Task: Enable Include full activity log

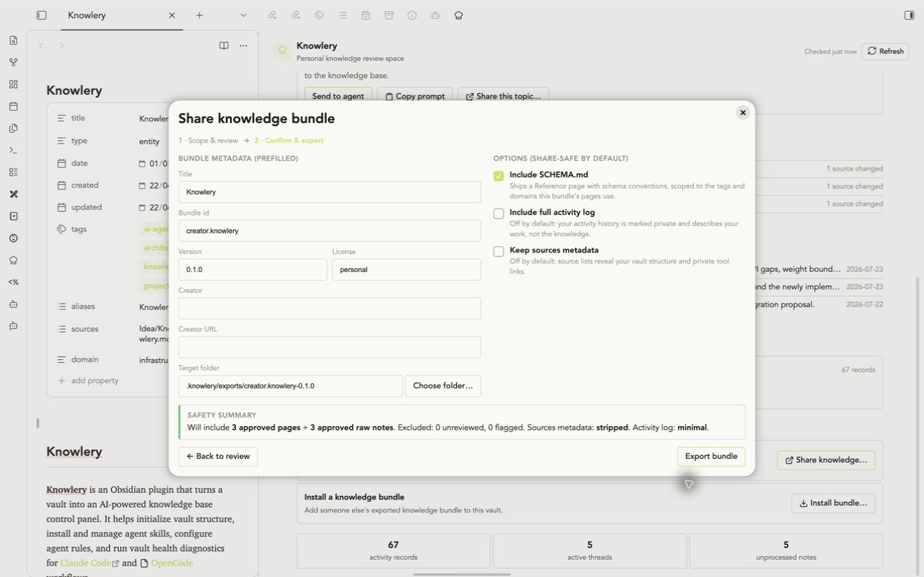Action: (x=498, y=213)
